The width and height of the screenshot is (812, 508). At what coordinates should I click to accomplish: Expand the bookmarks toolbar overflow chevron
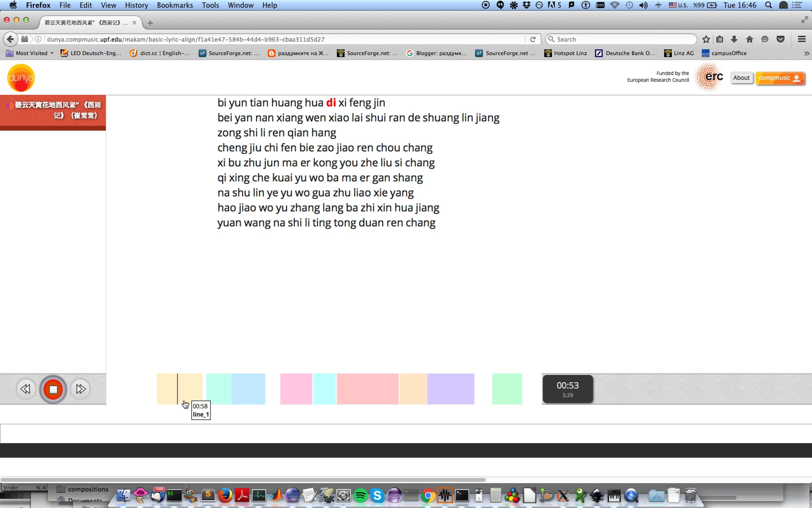(x=806, y=54)
